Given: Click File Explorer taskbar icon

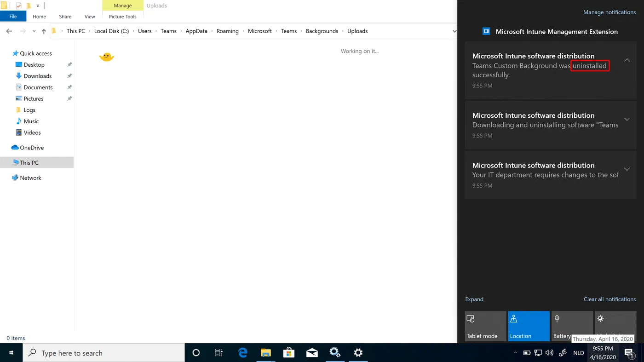Looking at the screenshot, I should [266, 353].
